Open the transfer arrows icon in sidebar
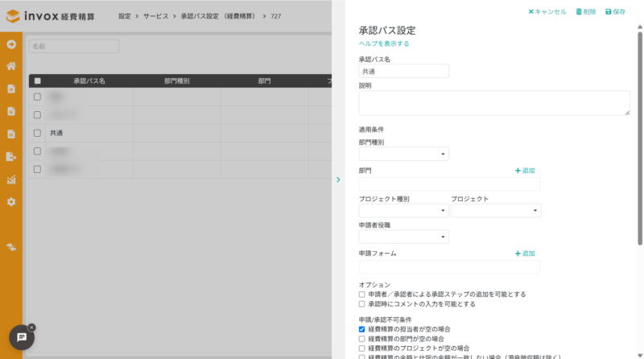Image resolution: width=644 pixels, height=359 pixels. point(11,247)
